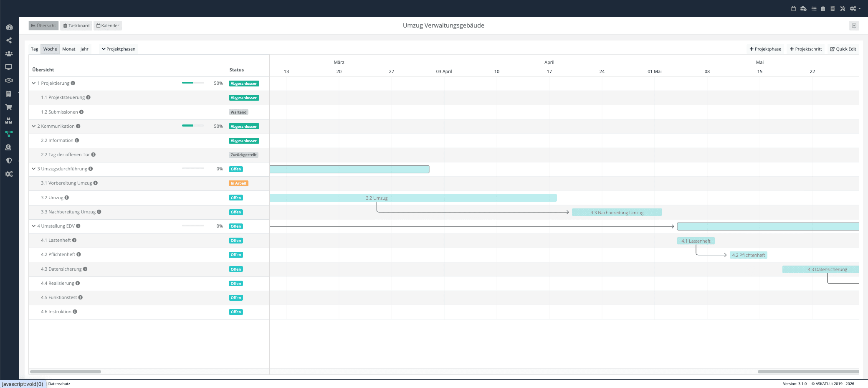The image size is (868, 388).
Task: Open the briefcase with clock icon in top bar
Action: pyautogui.click(x=803, y=8)
